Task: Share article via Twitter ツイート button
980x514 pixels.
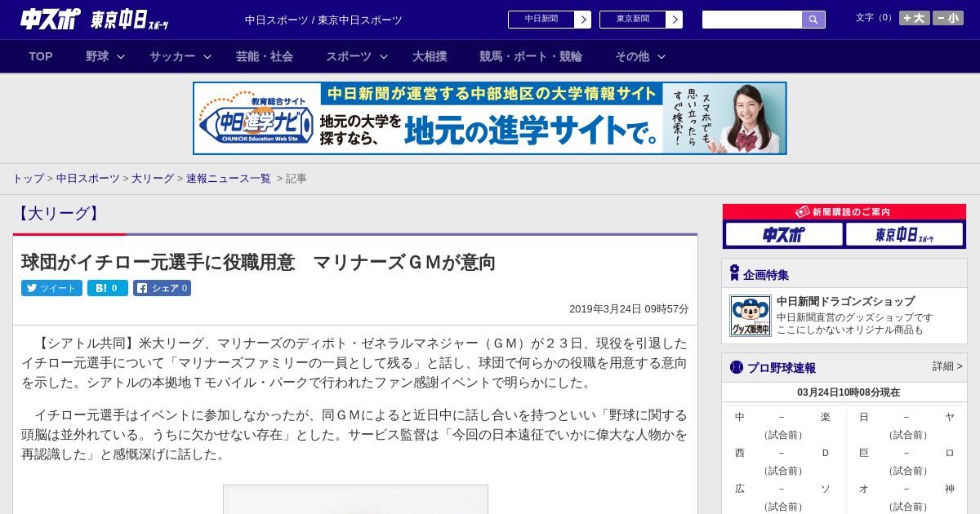Action: 51,288
